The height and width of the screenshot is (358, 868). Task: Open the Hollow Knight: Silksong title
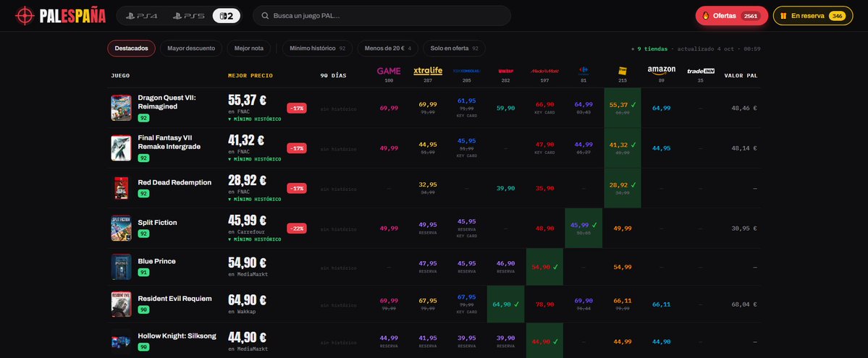(x=177, y=336)
